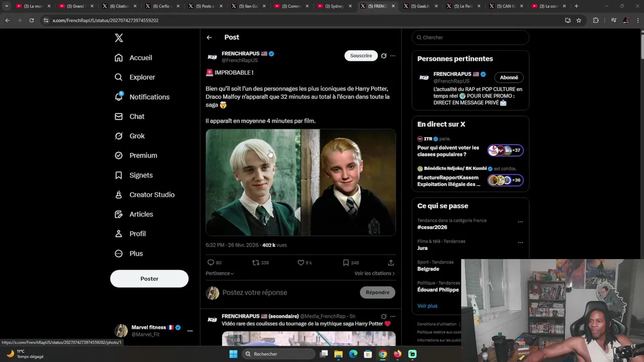Click the Répondre button
This screenshot has height=362, width=644.
pos(377,293)
